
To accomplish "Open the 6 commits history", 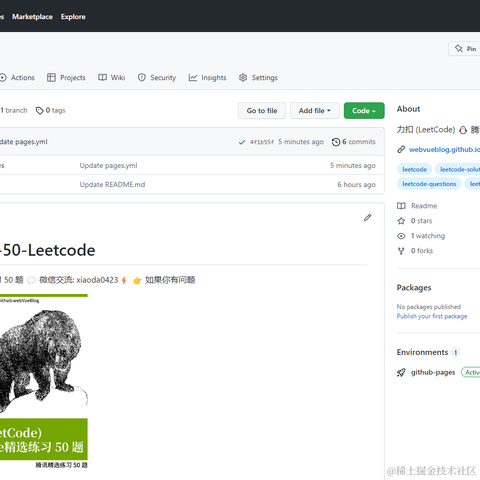I will [x=353, y=142].
